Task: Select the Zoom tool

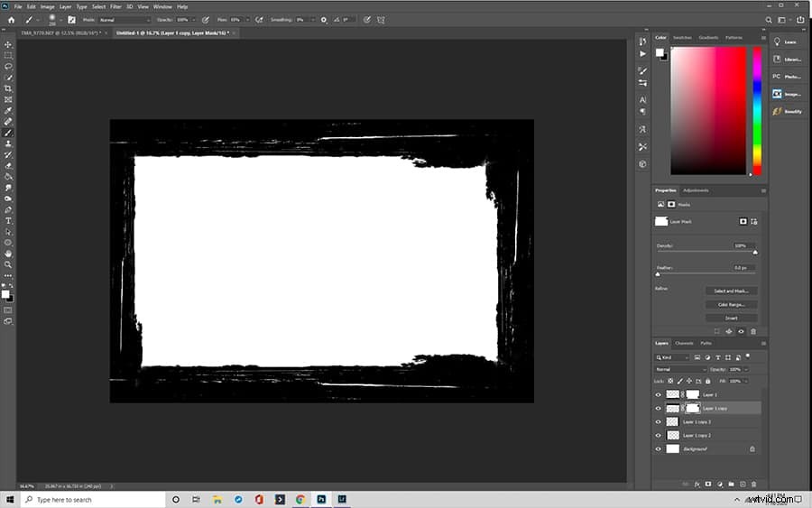Action: pos(8,264)
